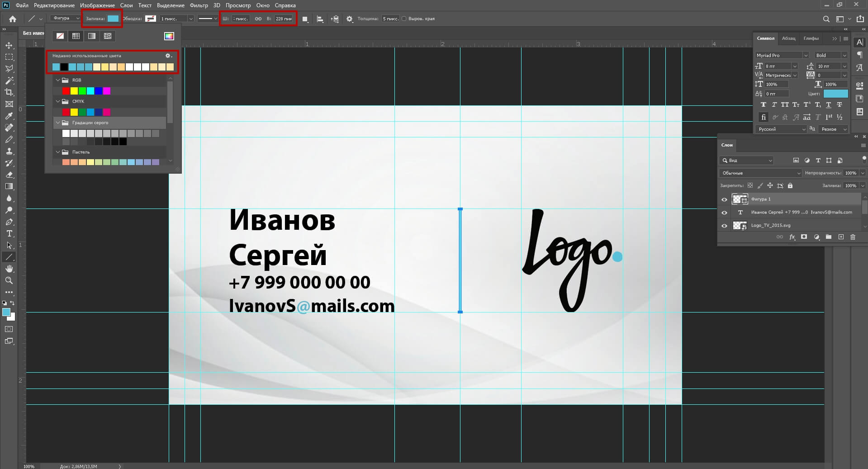The image size is (868, 469).
Task: Select the Rectangular Marquee tool
Action: 9,57
